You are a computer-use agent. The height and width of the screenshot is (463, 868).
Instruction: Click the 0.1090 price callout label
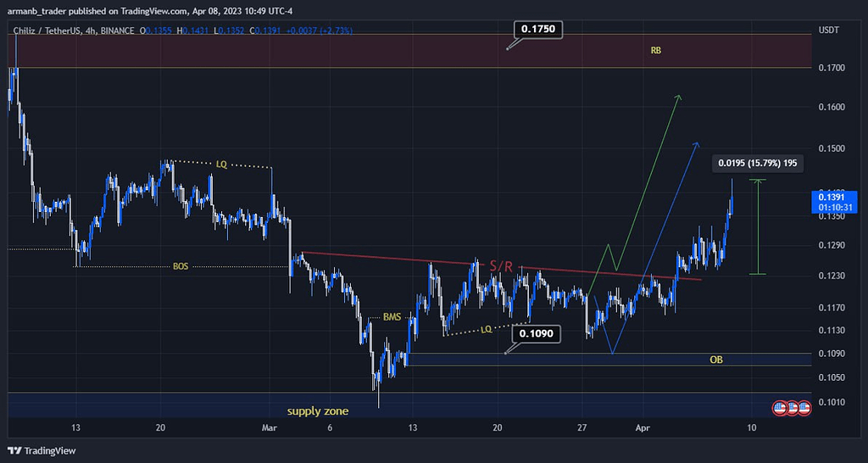click(x=537, y=334)
